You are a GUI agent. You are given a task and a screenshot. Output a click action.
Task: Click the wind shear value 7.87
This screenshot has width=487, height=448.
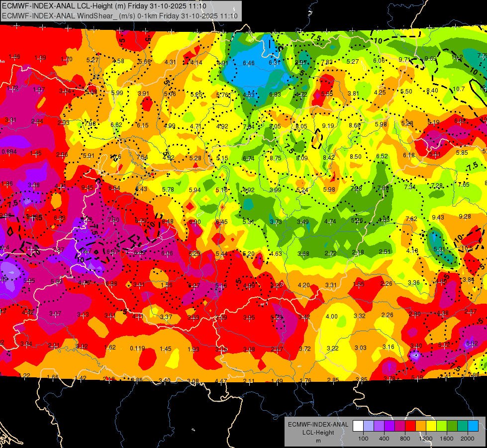(58, 250)
